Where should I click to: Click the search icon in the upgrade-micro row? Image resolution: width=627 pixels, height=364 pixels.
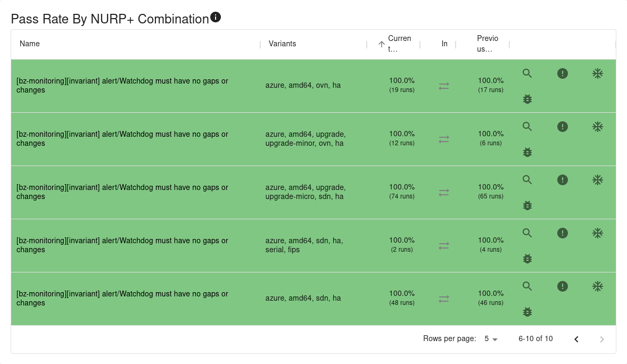click(527, 180)
